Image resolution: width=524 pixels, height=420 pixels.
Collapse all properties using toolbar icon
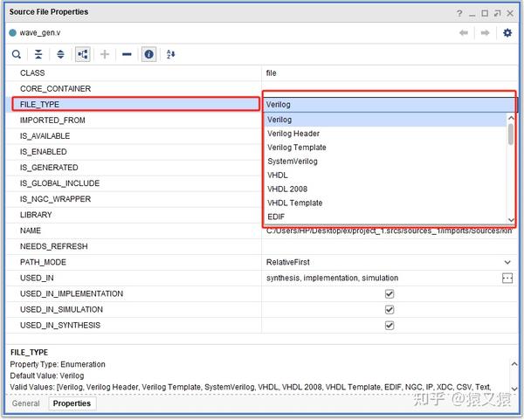38,54
